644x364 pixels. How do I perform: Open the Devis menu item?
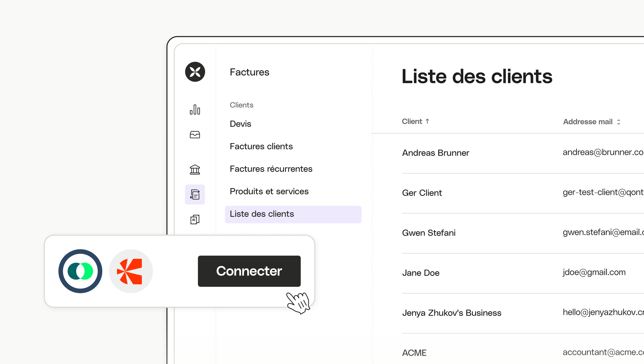(x=240, y=124)
